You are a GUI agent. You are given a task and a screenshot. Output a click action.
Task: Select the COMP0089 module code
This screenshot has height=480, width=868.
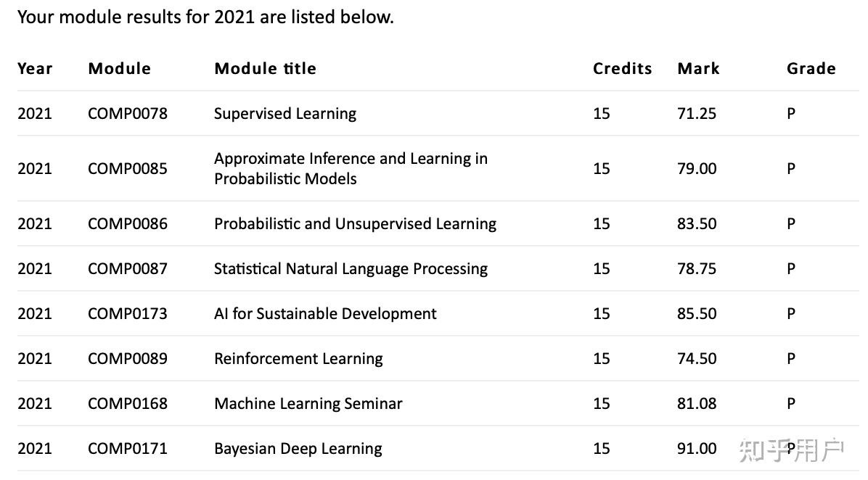(x=127, y=359)
